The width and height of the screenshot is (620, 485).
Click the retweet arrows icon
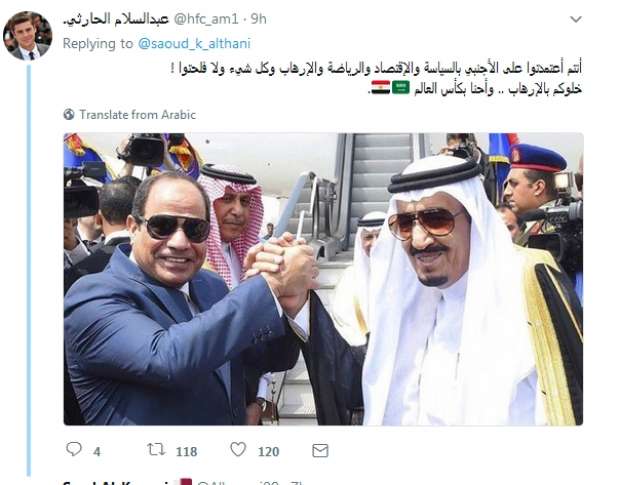click(156, 450)
